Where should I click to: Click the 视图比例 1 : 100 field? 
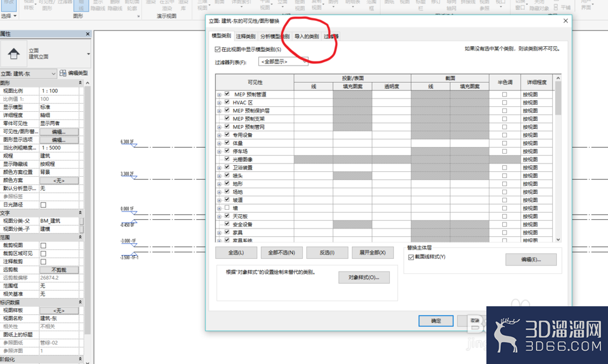click(x=59, y=91)
